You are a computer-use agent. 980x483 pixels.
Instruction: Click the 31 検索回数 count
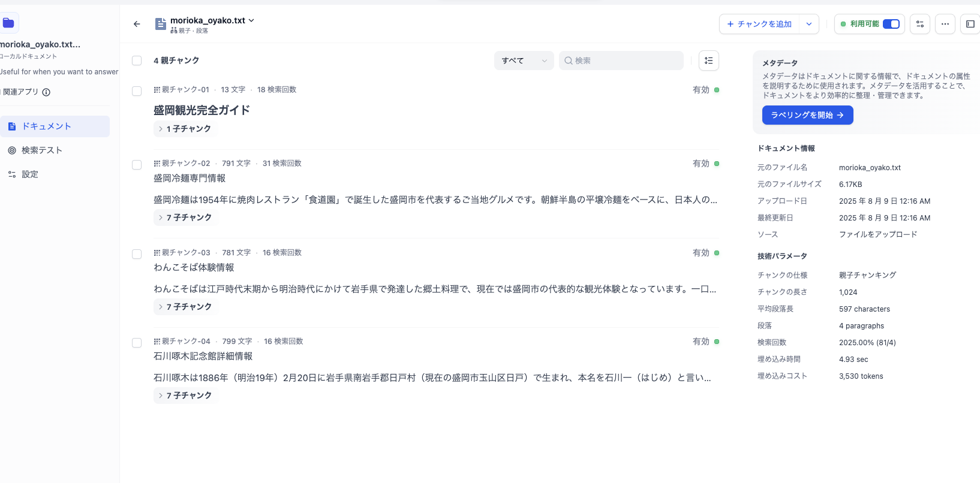tap(282, 164)
